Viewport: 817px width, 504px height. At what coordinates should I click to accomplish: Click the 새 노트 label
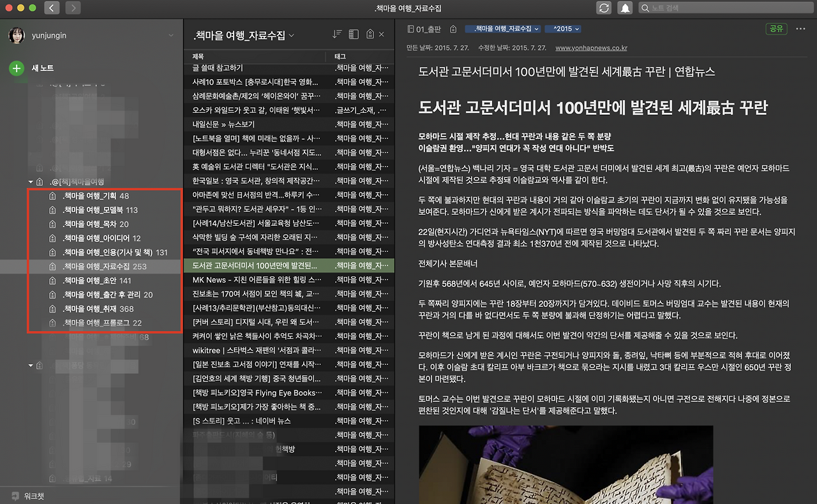43,68
